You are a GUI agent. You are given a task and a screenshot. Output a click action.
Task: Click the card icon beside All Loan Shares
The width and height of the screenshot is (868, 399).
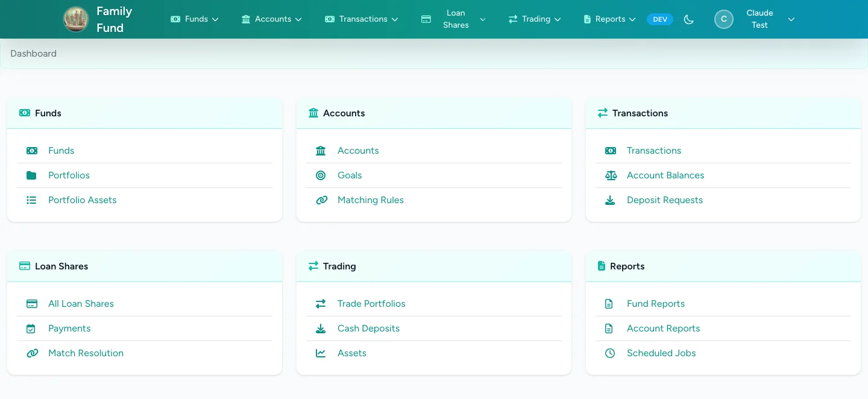coord(32,304)
